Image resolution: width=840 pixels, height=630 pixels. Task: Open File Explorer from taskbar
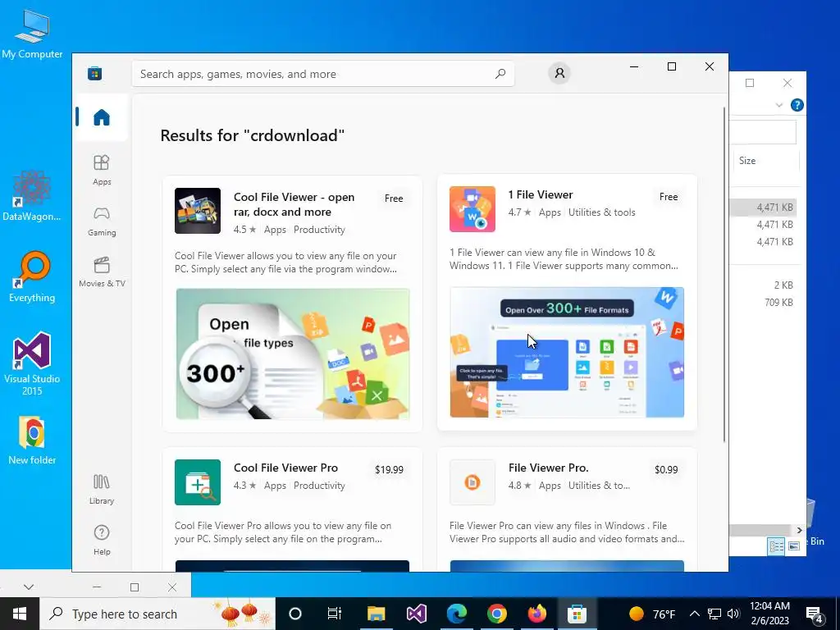coord(376,614)
